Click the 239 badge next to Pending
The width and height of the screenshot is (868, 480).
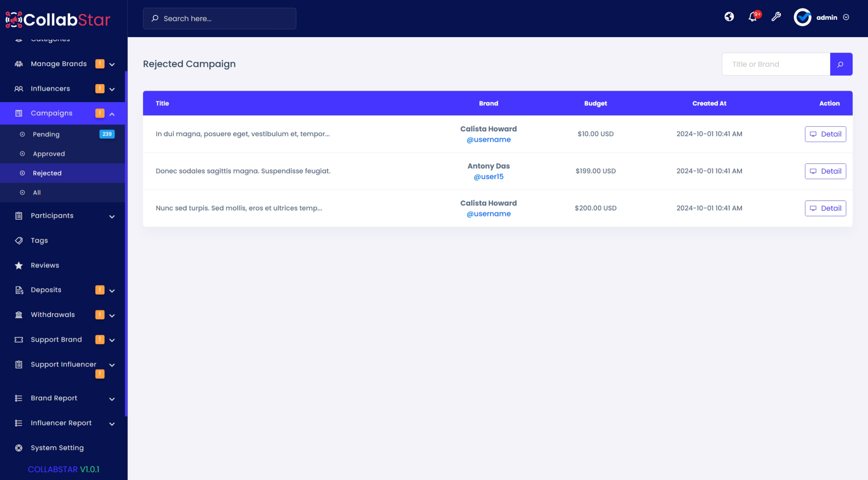click(107, 134)
